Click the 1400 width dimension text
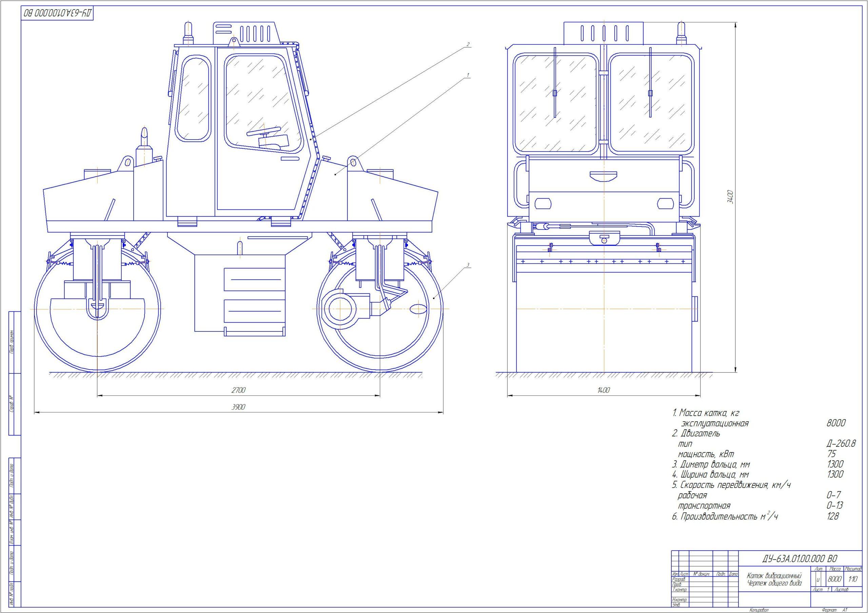 point(604,390)
